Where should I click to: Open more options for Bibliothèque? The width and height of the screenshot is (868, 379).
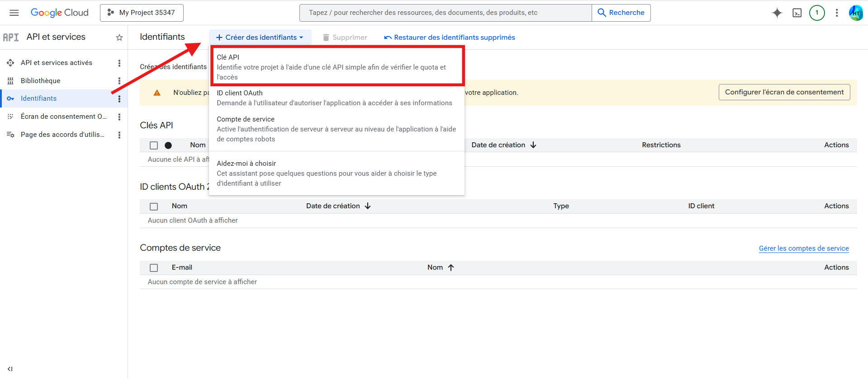click(x=119, y=81)
